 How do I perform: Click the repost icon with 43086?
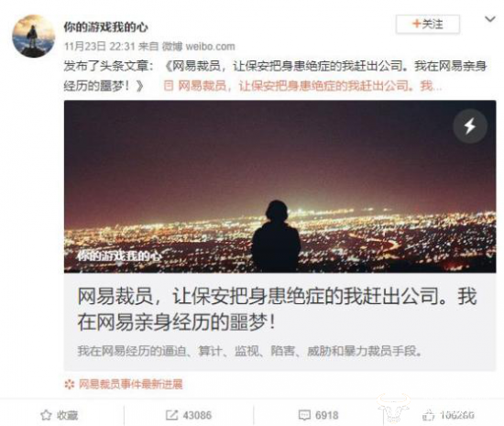[171, 415]
